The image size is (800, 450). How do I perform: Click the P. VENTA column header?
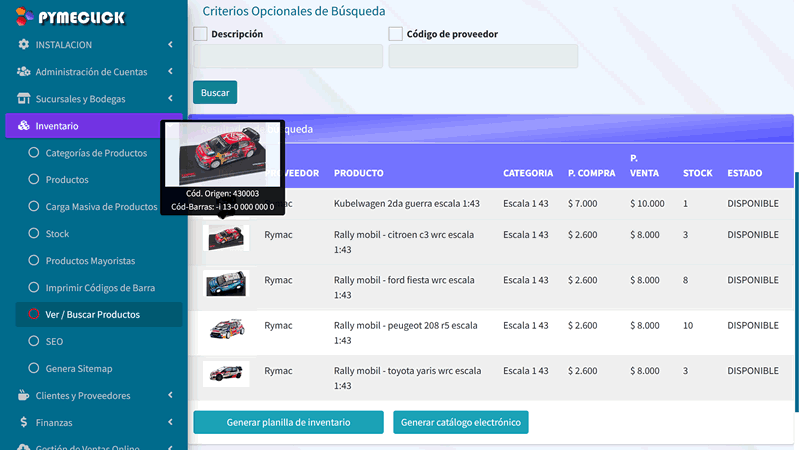coord(644,166)
